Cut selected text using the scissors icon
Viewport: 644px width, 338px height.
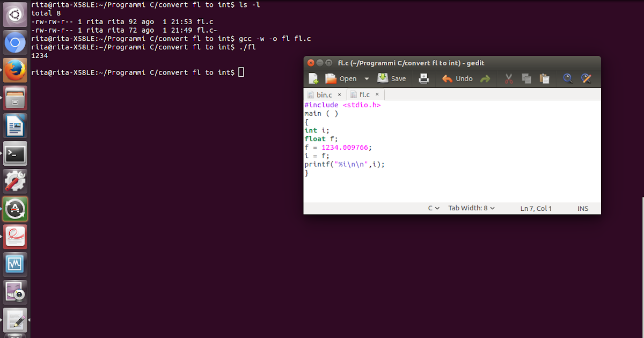point(508,78)
